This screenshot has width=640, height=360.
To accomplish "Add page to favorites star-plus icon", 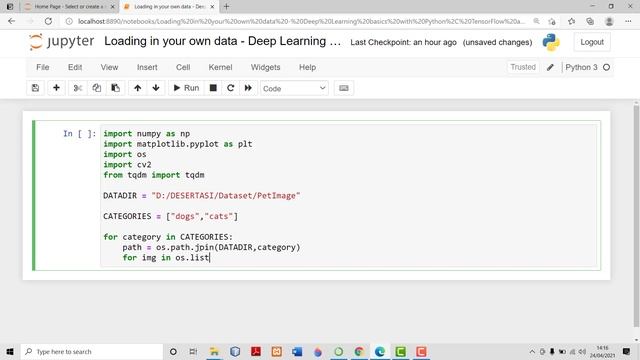I will 552,21.
